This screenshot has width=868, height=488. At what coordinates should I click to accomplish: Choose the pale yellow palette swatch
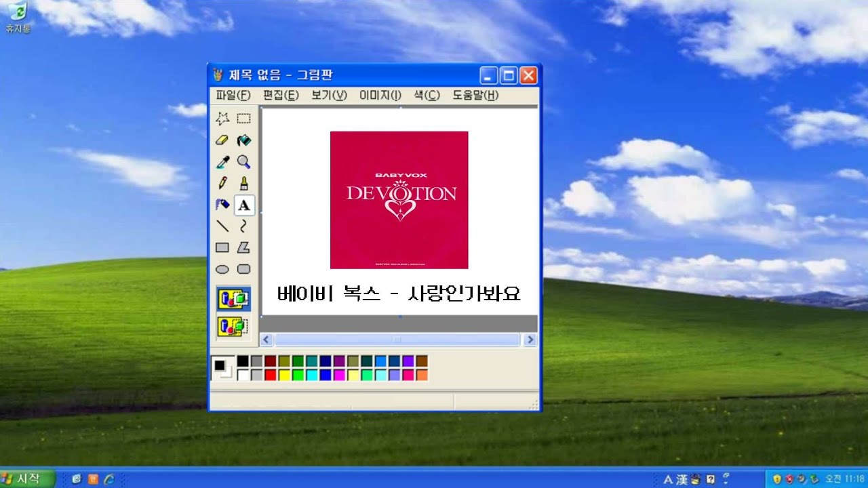pyautogui.click(x=353, y=375)
